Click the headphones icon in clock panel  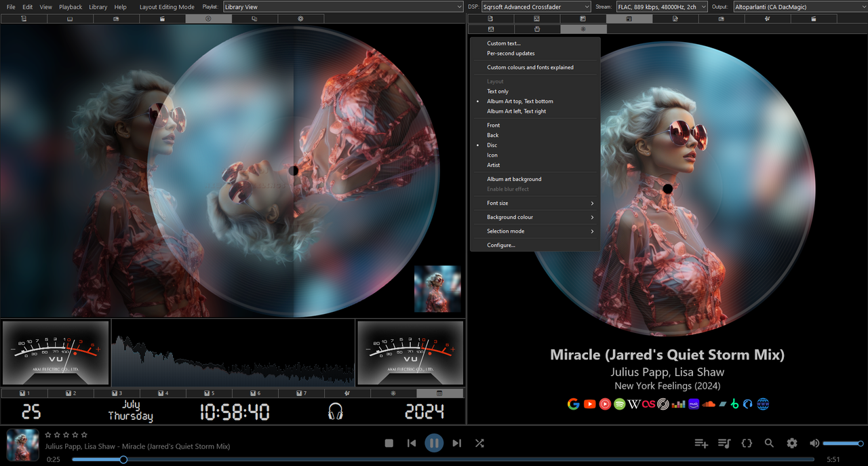[x=335, y=411]
